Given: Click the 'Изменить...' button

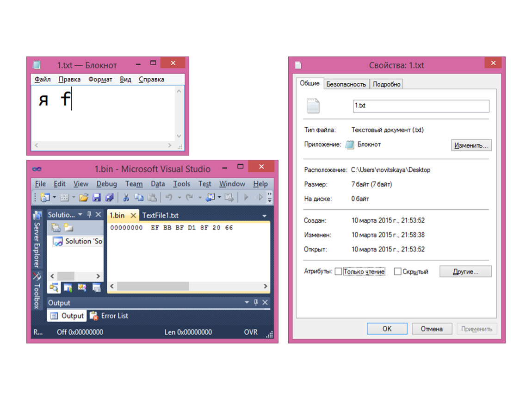Looking at the screenshot, I should coord(471,145).
